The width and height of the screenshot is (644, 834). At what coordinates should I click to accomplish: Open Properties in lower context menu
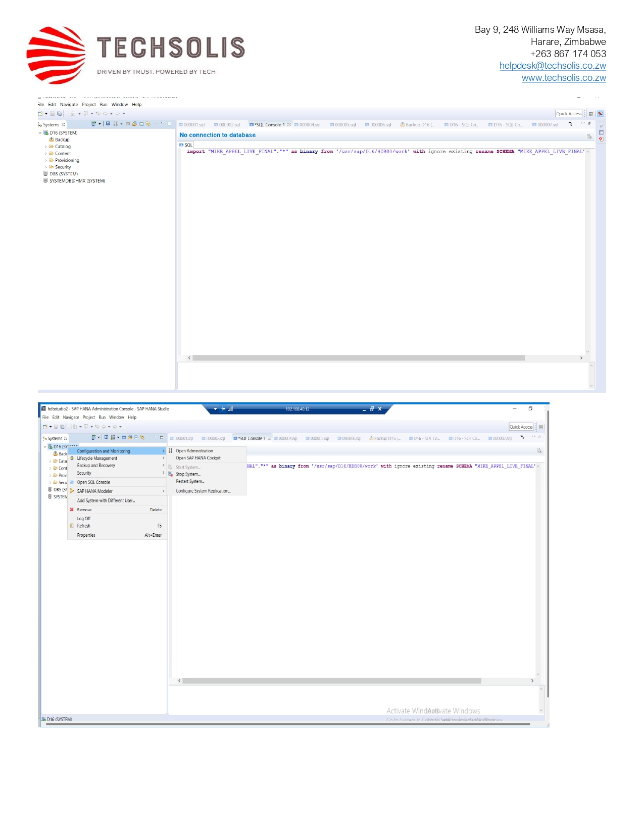117,535
